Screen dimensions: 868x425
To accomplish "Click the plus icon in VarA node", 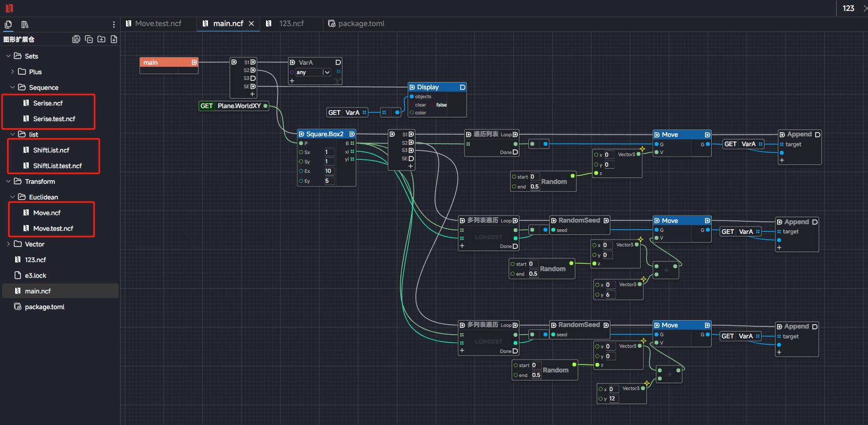I will click(292, 81).
